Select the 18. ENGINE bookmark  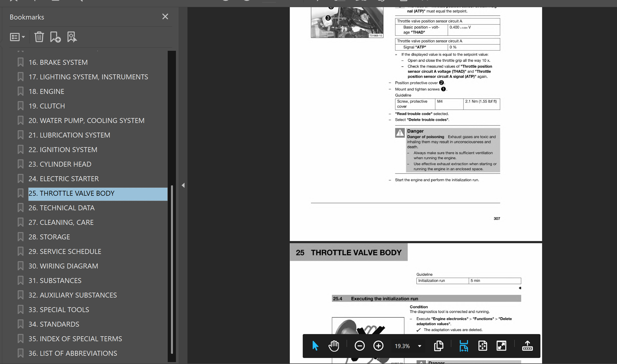click(x=46, y=92)
